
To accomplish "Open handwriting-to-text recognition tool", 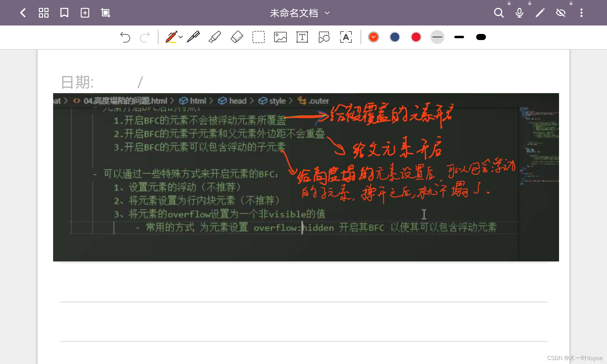I will click(346, 37).
